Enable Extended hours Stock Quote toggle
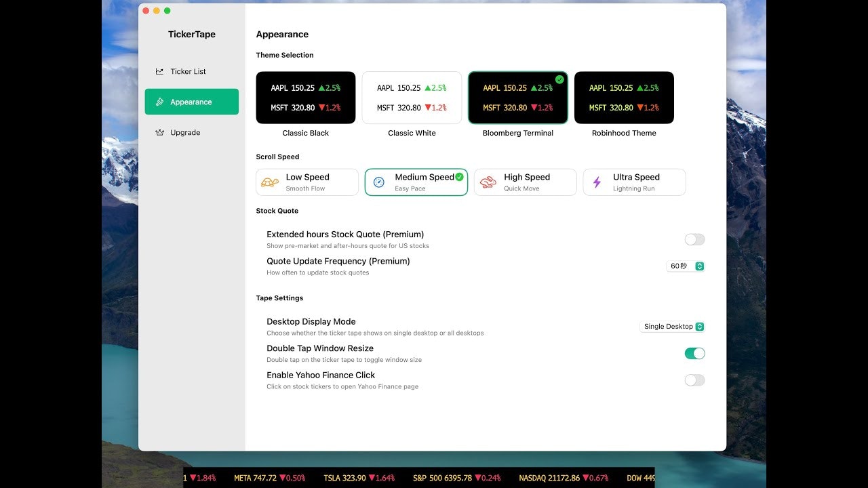 (694, 239)
